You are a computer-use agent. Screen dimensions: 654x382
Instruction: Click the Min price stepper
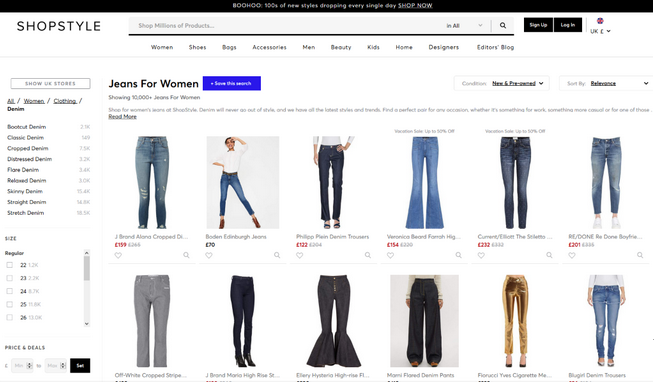[29, 366]
